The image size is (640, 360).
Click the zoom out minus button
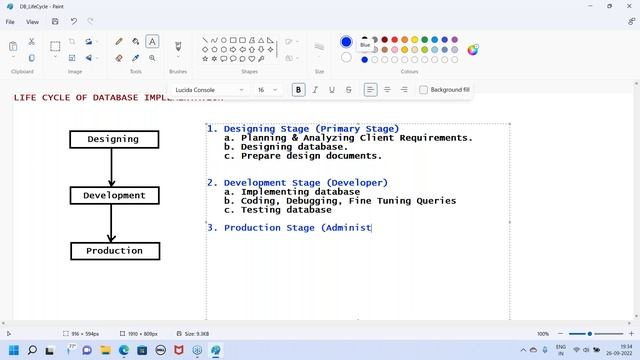tap(560, 334)
